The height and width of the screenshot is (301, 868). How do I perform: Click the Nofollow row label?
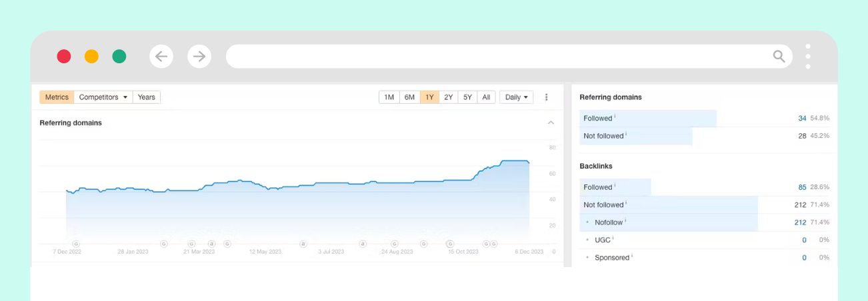(608, 222)
